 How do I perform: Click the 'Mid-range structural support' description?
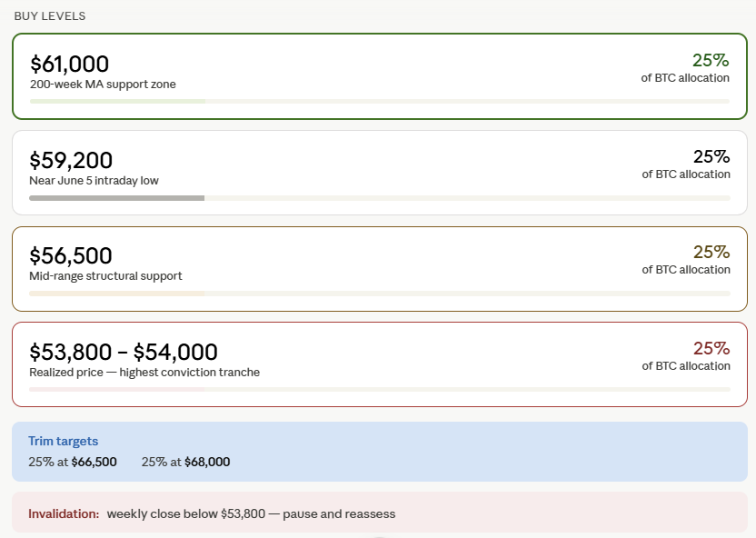click(105, 276)
